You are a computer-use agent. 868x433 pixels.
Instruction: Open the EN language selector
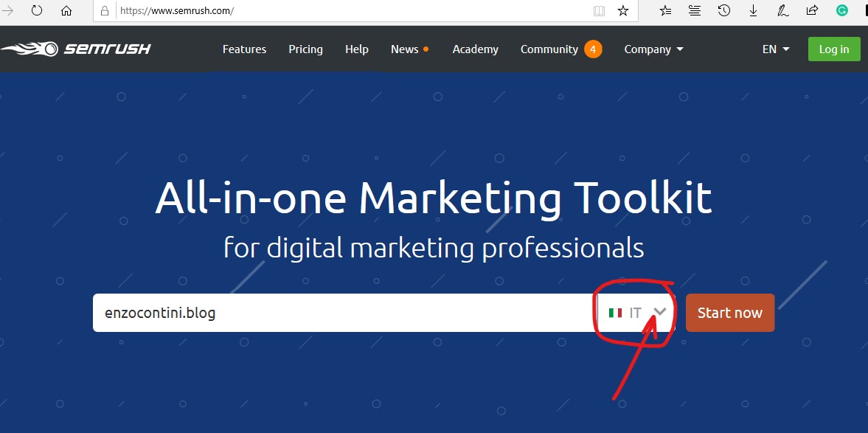coord(776,49)
